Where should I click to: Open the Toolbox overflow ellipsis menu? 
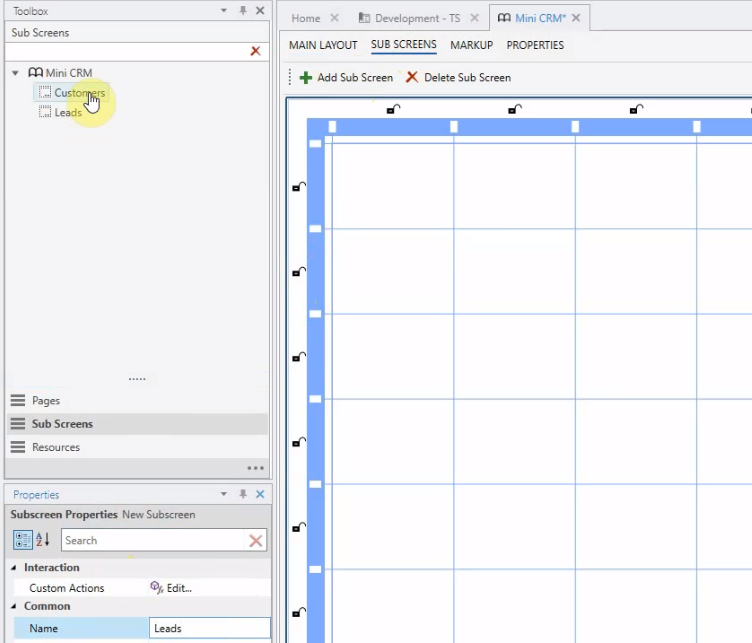point(256,468)
